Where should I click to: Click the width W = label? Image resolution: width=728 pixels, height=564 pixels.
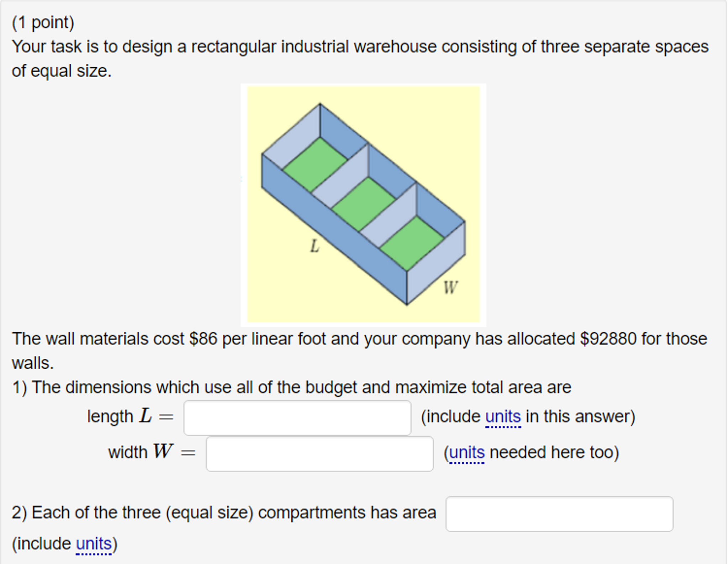151,452
